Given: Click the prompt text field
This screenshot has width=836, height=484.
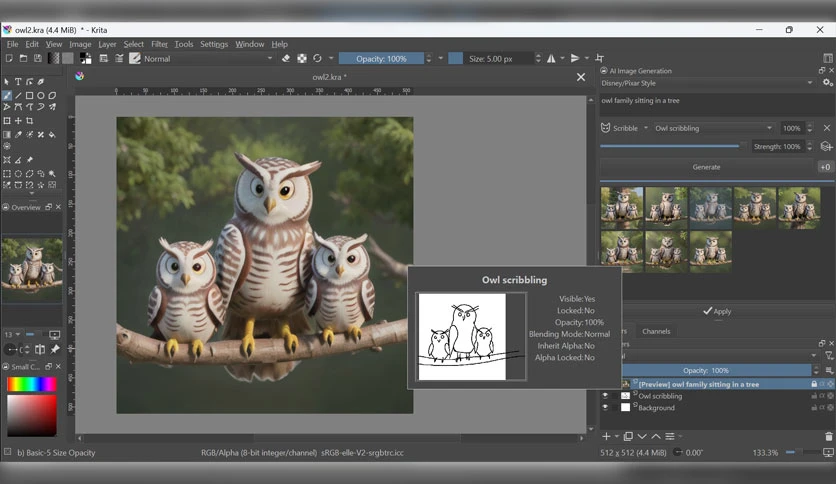Looking at the screenshot, I should [717, 105].
